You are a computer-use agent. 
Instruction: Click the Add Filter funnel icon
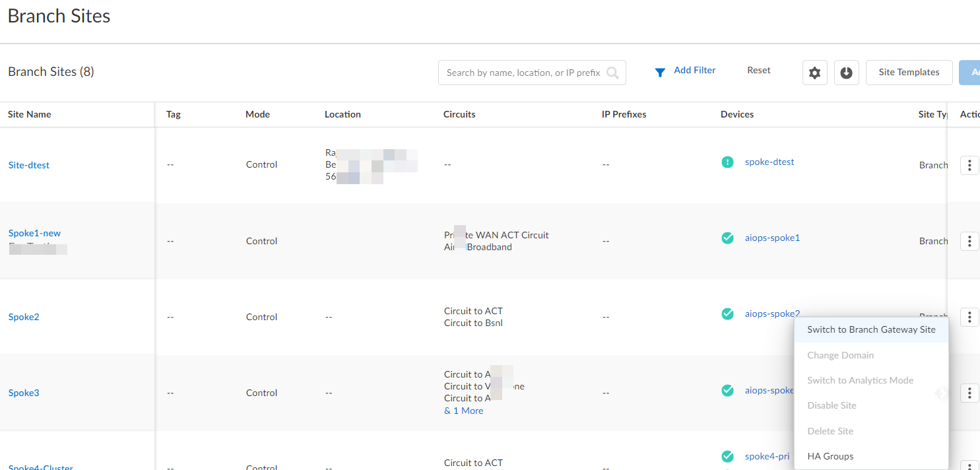point(659,73)
